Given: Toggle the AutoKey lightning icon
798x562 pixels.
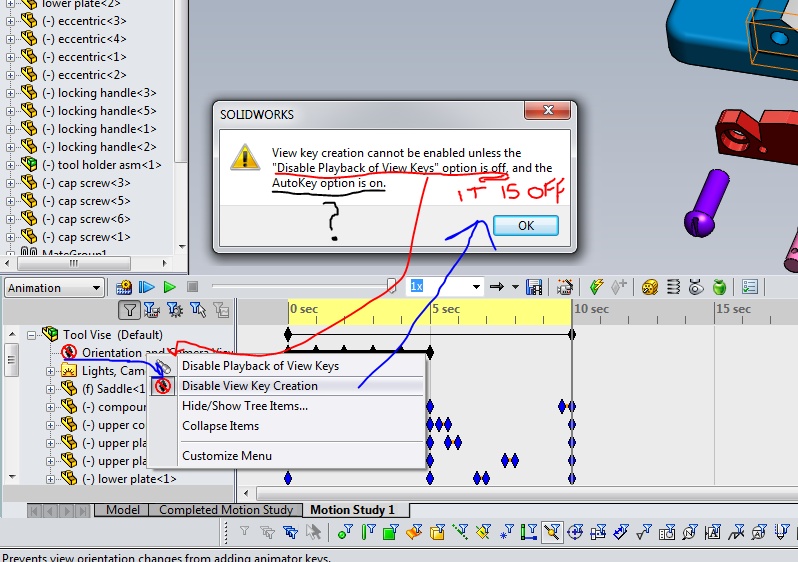Looking at the screenshot, I should [596, 288].
